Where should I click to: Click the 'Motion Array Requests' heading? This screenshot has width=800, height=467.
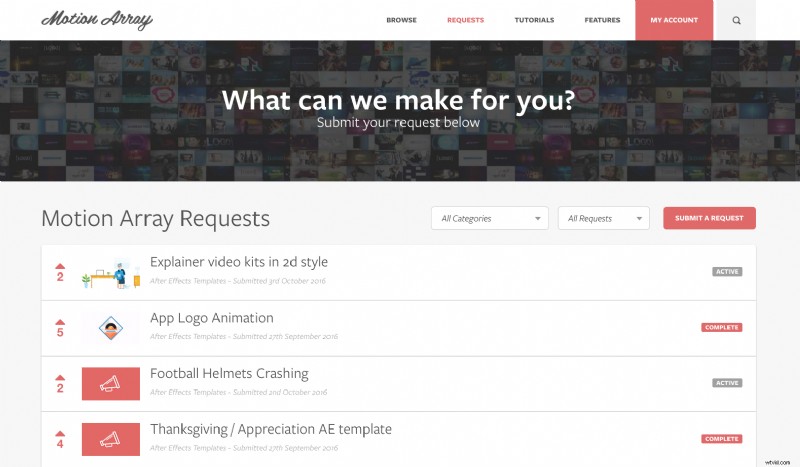[156, 218]
